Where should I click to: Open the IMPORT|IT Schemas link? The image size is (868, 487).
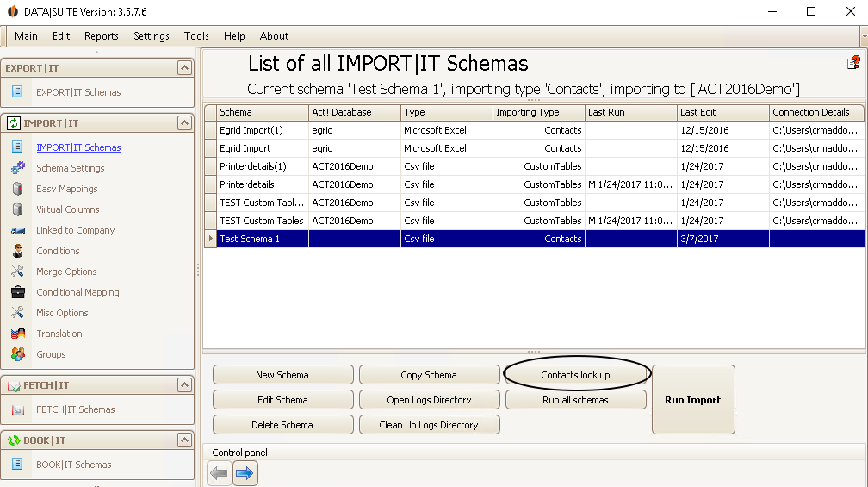point(78,147)
